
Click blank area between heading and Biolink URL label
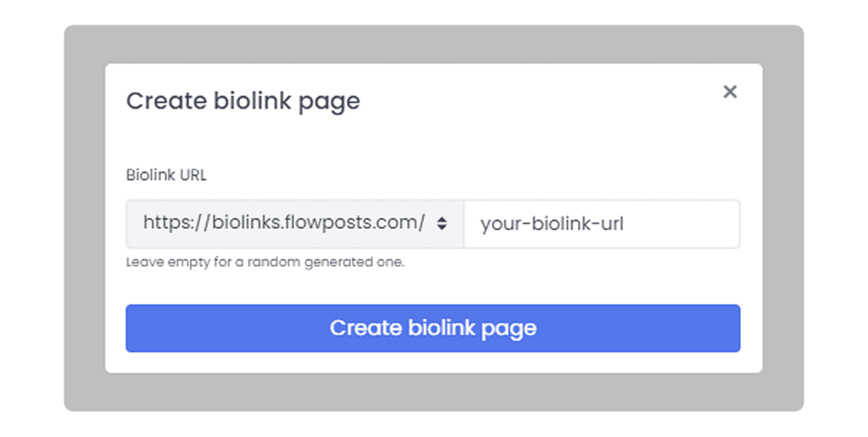point(433,141)
